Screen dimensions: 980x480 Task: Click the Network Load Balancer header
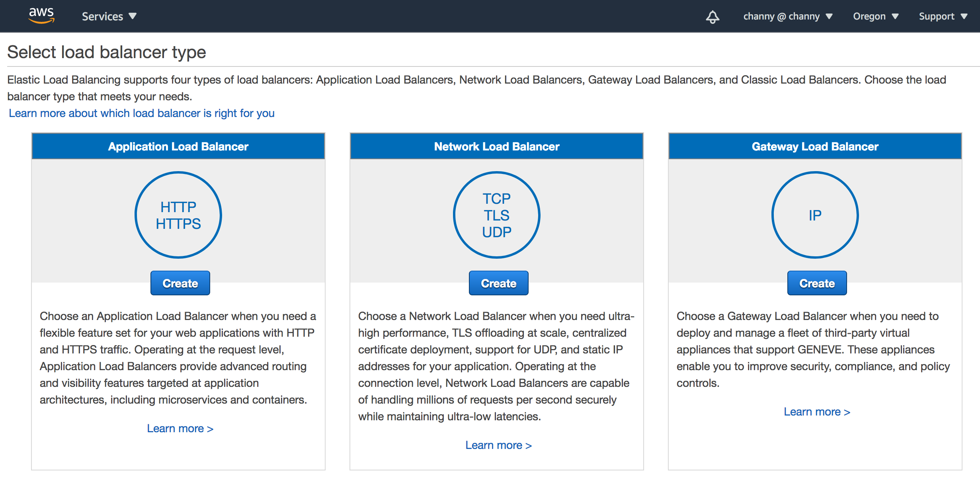pos(496,146)
